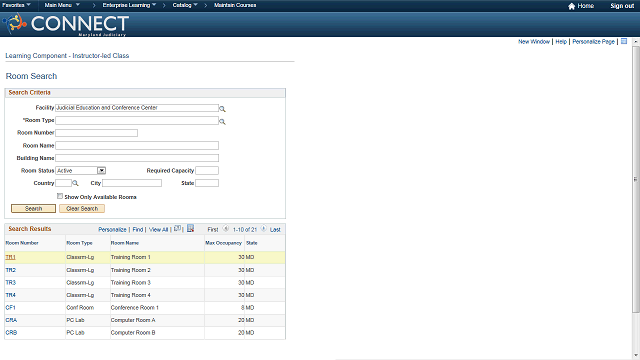Show previous rows arrow in results
Viewport: 640px width, 360px height.
[226, 229]
